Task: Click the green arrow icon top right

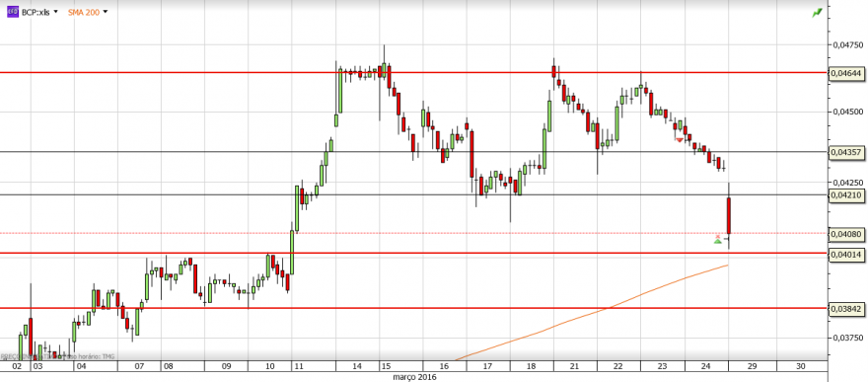Action: click(817, 12)
